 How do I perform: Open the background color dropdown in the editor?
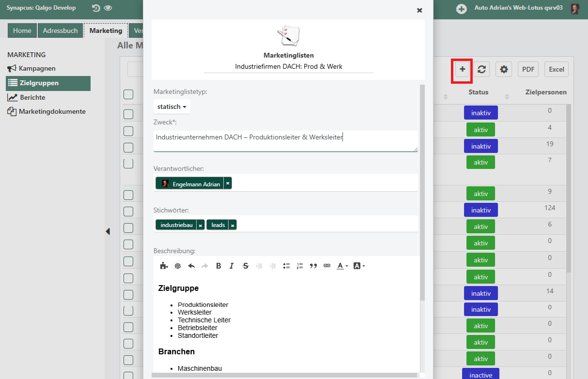coord(359,266)
